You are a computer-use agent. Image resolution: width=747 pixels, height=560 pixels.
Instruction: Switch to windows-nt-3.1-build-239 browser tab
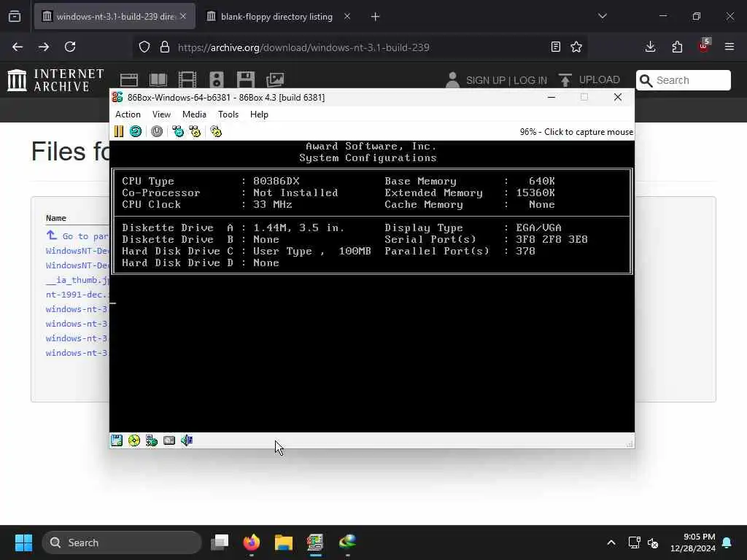click(x=115, y=17)
